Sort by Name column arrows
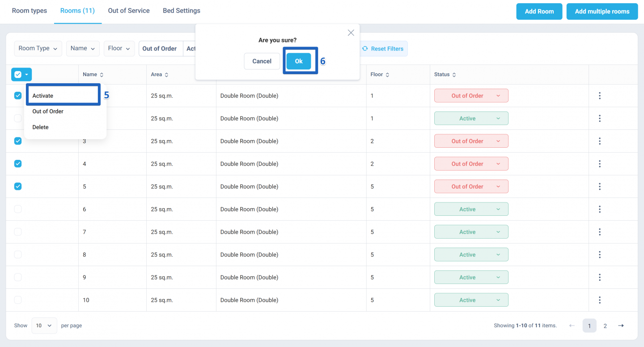 (102, 75)
